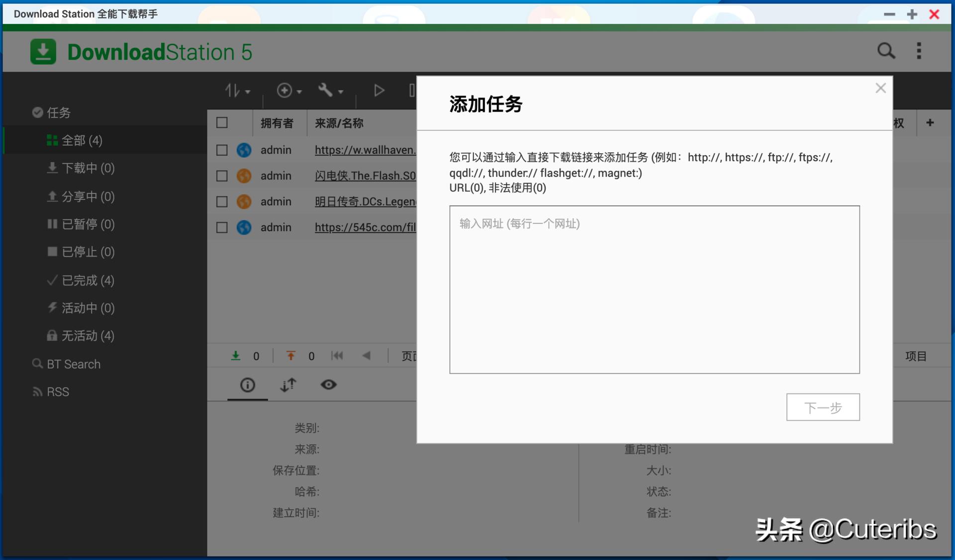This screenshot has height=560, width=955.
Task: Go to the previous page arrow
Action: [x=367, y=356]
